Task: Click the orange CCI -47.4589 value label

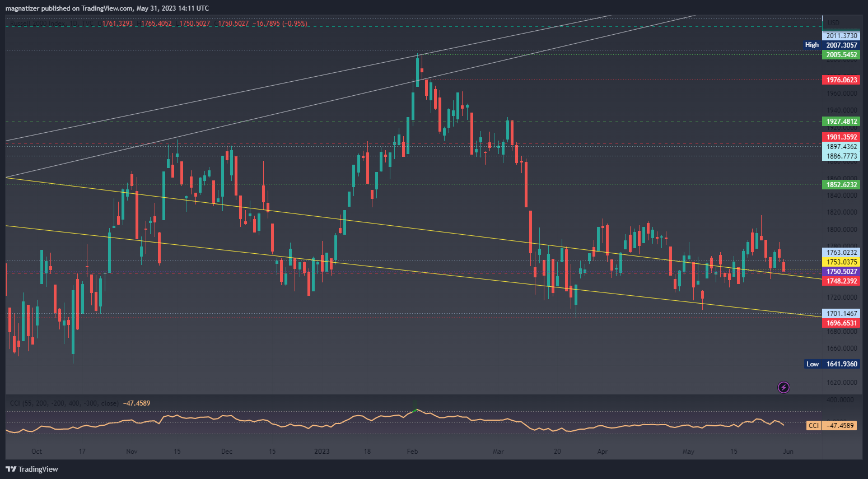Action: (x=831, y=426)
